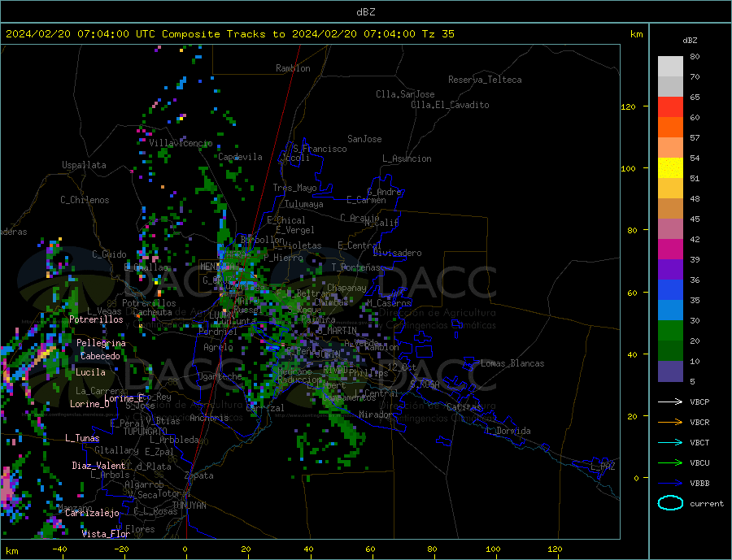Click the cyan VBCT arrow in legend
The width and height of the screenshot is (732, 560).
tap(671, 442)
